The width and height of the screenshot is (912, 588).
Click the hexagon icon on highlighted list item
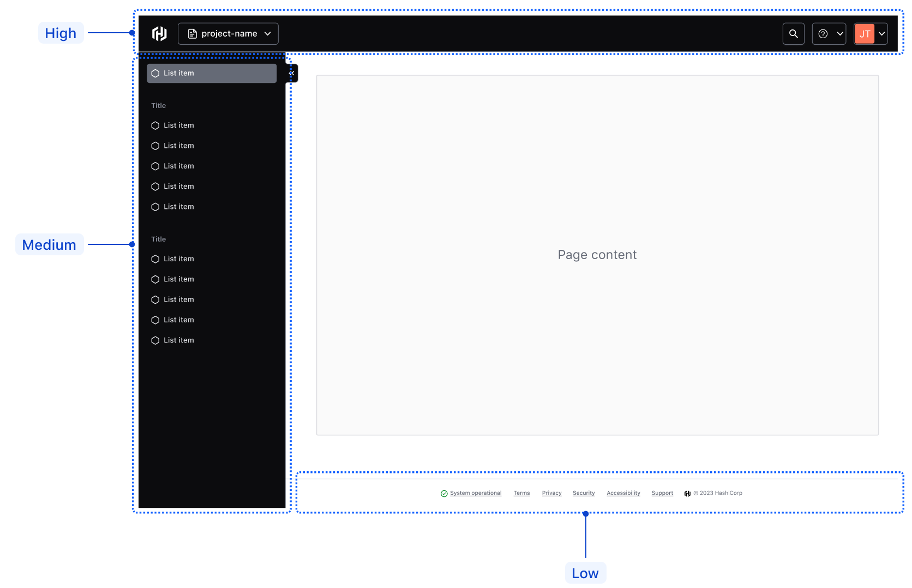(x=155, y=74)
